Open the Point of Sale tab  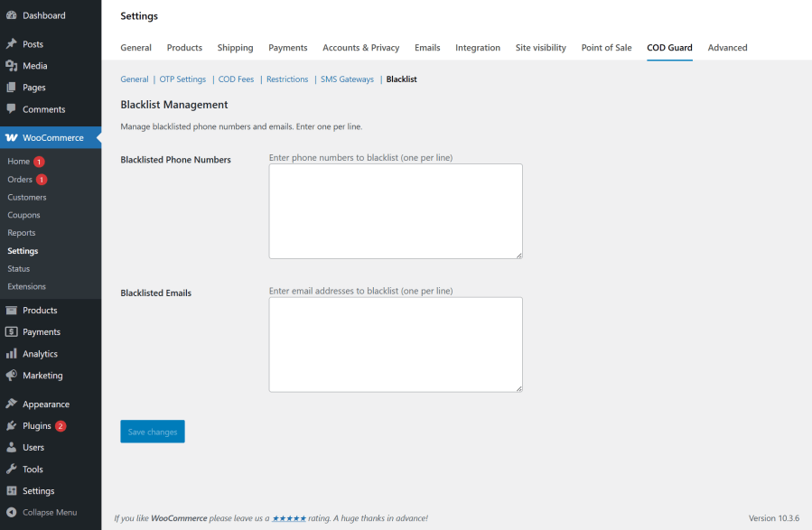(606, 48)
